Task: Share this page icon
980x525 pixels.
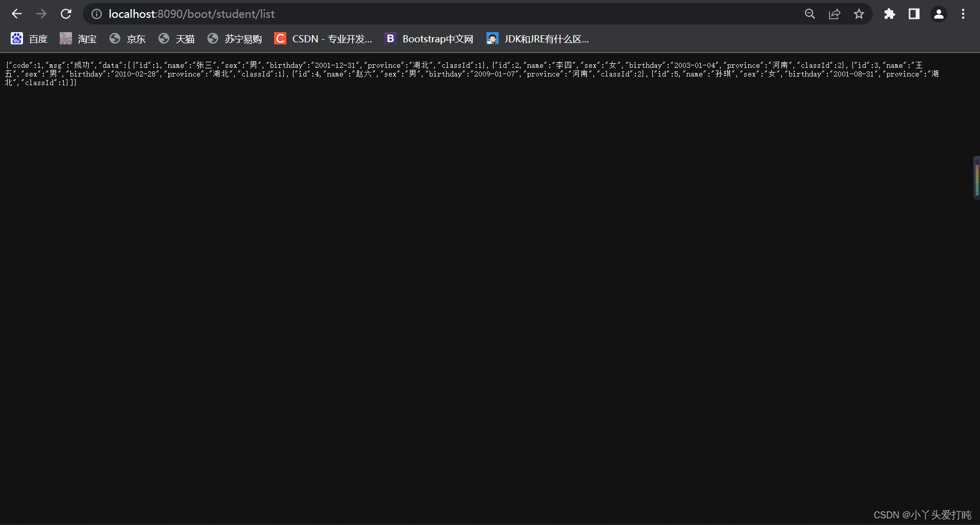Action: (835, 14)
